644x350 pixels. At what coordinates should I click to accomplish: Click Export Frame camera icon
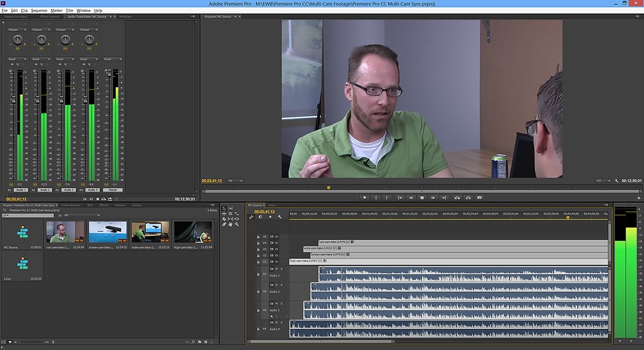coord(479,197)
